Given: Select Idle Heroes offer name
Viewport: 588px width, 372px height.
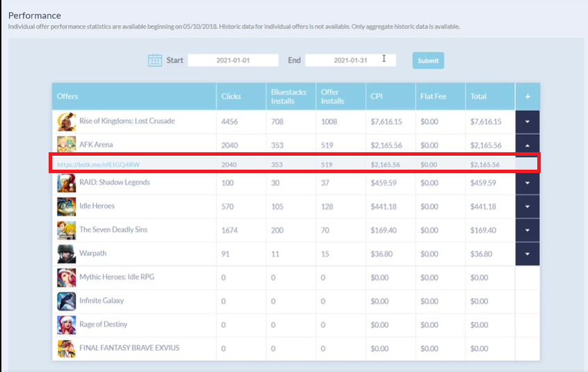Looking at the screenshot, I should 97,206.
